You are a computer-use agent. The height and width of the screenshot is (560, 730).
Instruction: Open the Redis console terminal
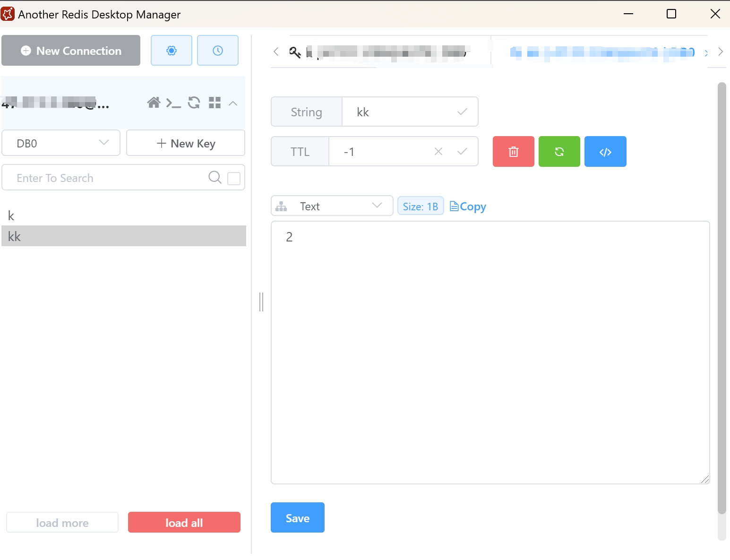(173, 103)
